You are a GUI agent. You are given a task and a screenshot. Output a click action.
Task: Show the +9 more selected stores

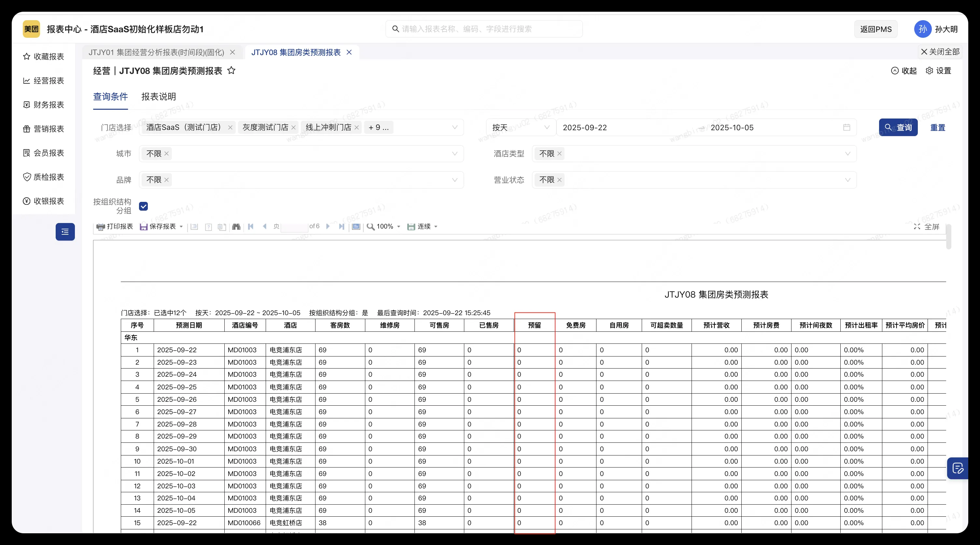pyautogui.click(x=379, y=127)
